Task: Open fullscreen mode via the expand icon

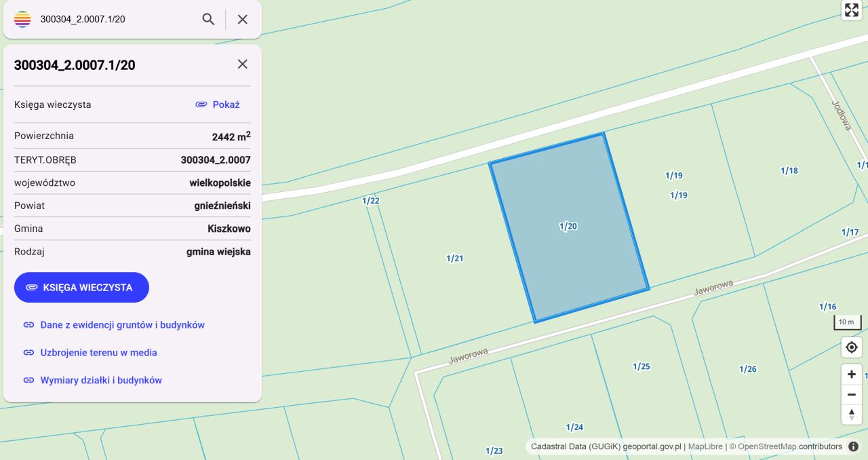Action: pos(851,10)
